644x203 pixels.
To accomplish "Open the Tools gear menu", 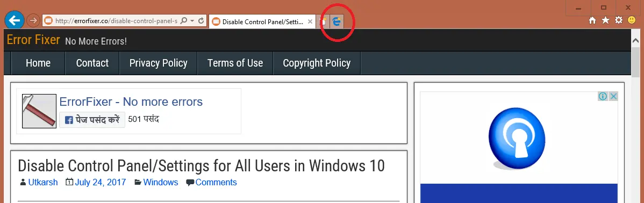I will point(619,20).
